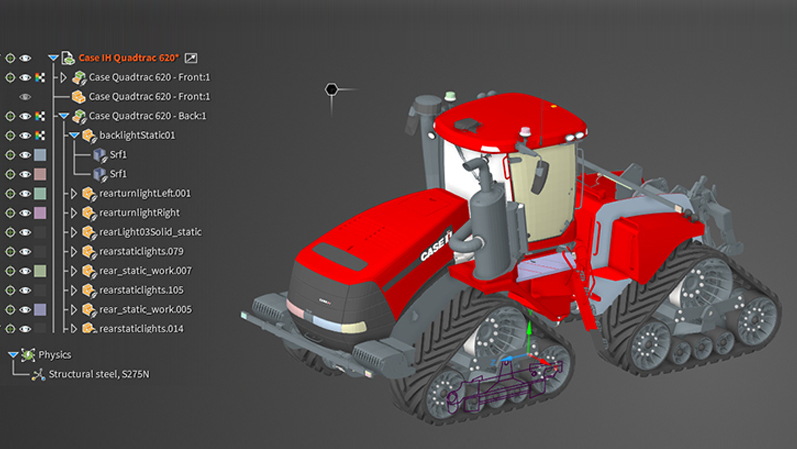797x449 pixels.
Task: Click the blue-gray color swatch of the first Srf1
Action: [x=40, y=155]
